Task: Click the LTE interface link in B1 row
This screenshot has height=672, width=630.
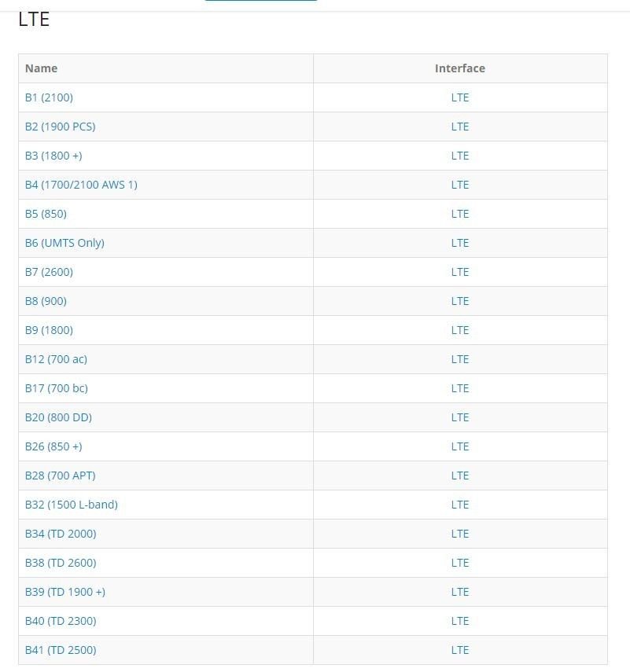Action: click(460, 97)
